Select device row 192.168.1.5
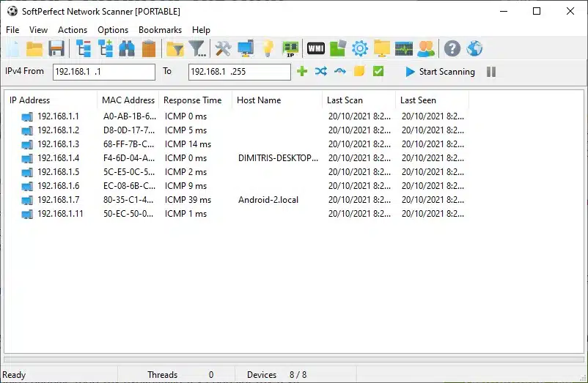The image size is (588, 383). click(238, 172)
